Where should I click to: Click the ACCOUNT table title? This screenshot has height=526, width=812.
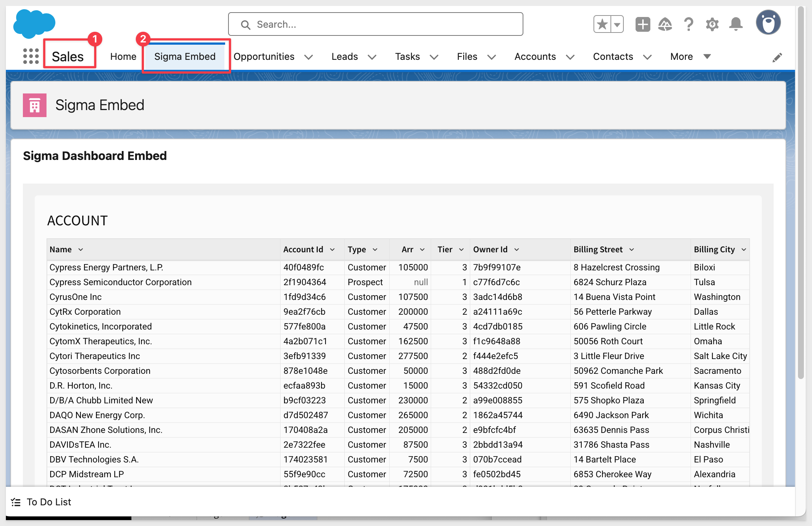pos(78,221)
